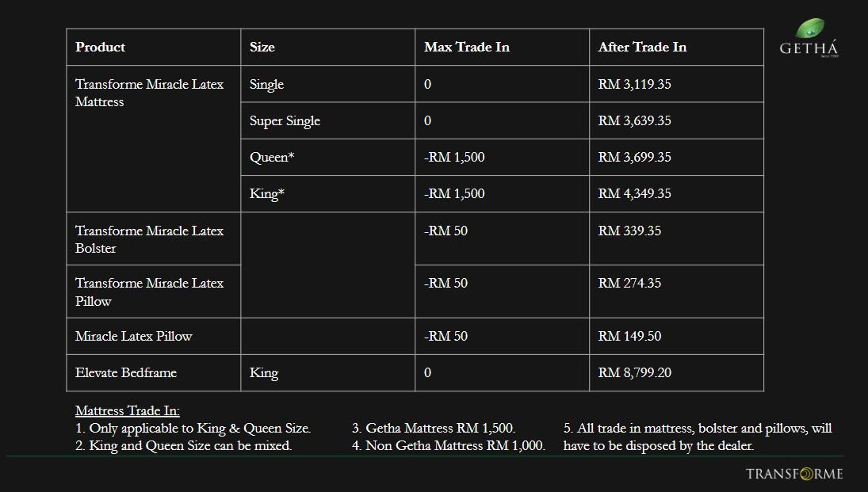Click the underlined Mattress Trade In heading
This screenshot has width=868, height=492.
tap(128, 411)
